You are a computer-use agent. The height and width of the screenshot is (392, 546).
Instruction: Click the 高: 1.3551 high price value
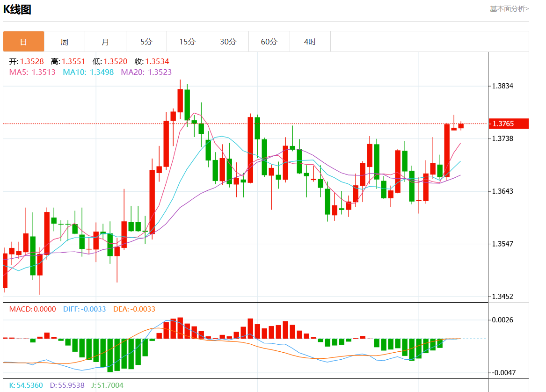tap(68, 62)
